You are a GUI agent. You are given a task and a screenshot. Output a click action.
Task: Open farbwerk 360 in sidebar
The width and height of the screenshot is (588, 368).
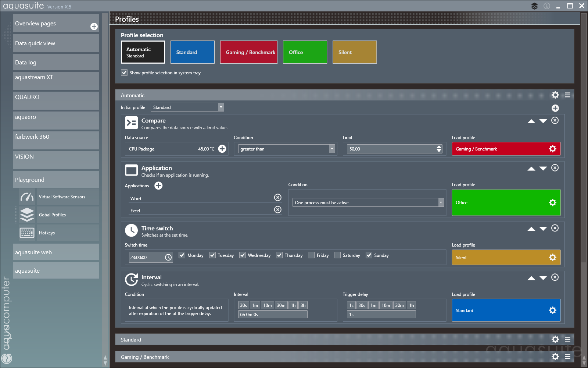56,140
